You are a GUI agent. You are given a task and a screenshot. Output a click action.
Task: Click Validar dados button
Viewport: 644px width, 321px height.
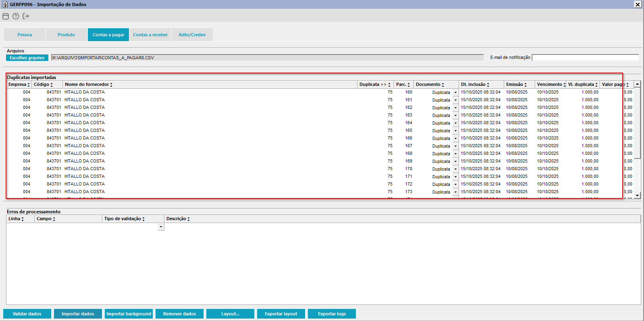pos(27,314)
